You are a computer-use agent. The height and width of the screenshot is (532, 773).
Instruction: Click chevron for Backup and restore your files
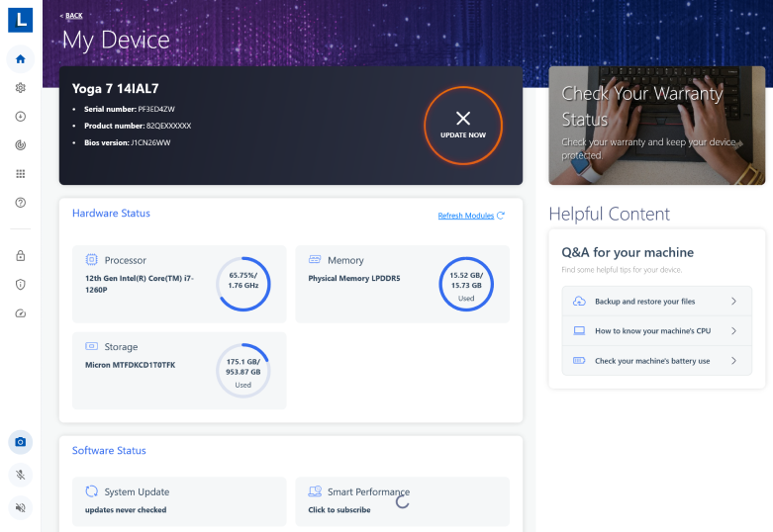pos(733,301)
